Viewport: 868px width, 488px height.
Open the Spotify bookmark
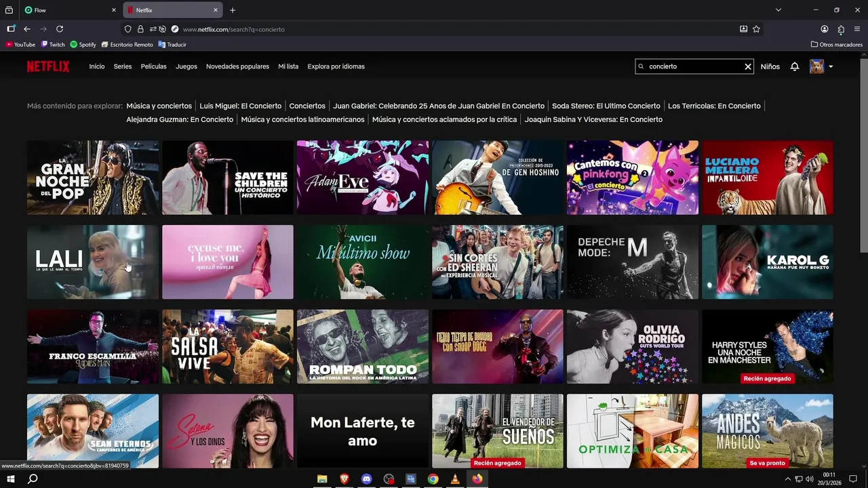point(83,45)
